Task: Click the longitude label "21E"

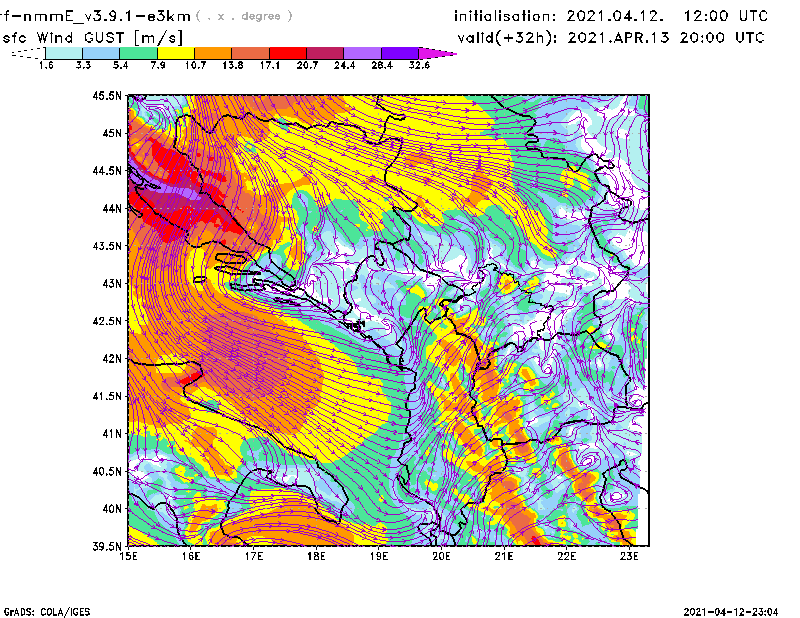Action: pyautogui.click(x=504, y=556)
